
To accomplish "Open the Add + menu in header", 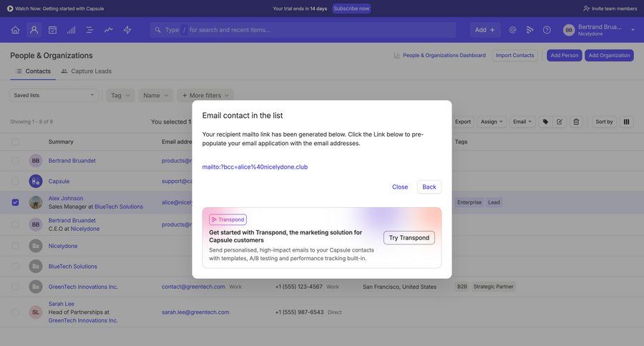I will pos(485,30).
